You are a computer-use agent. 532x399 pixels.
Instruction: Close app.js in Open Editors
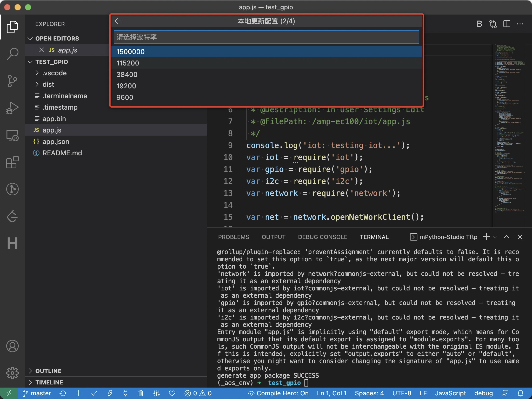tap(42, 50)
